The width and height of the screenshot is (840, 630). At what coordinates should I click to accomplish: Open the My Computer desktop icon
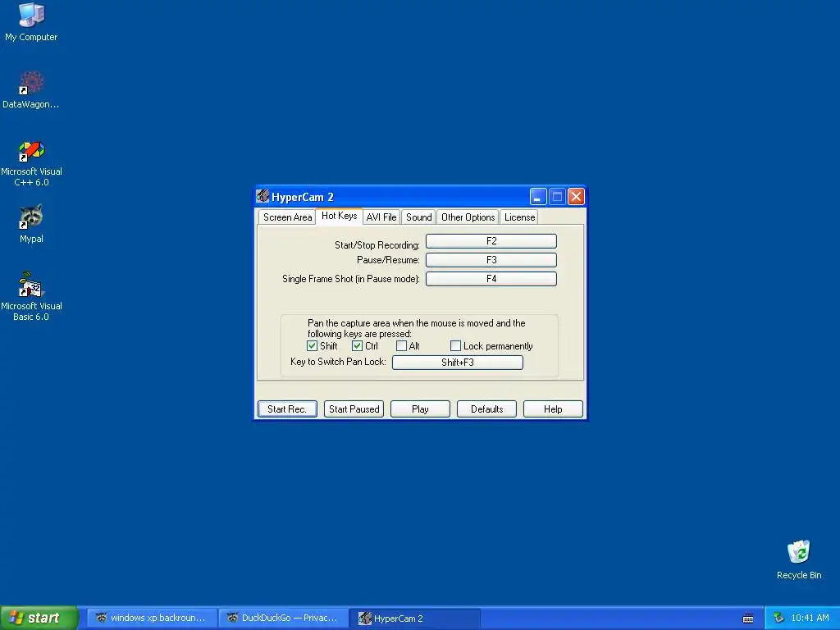31,22
